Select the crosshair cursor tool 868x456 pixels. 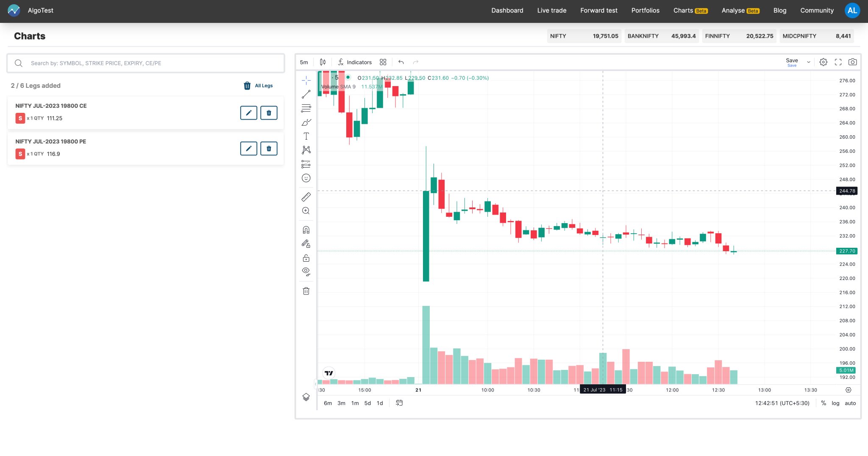tap(306, 80)
